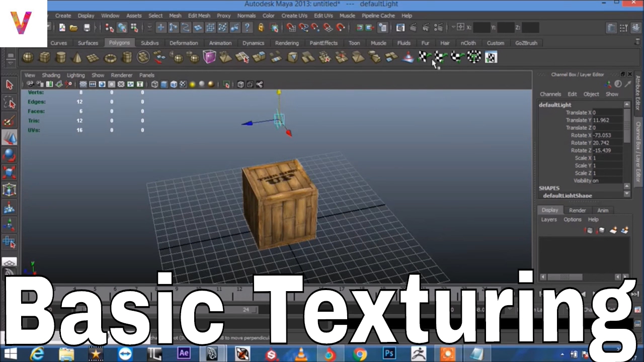The height and width of the screenshot is (362, 644).
Task: Click the help question mark toolbar icon
Action: [247, 28]
